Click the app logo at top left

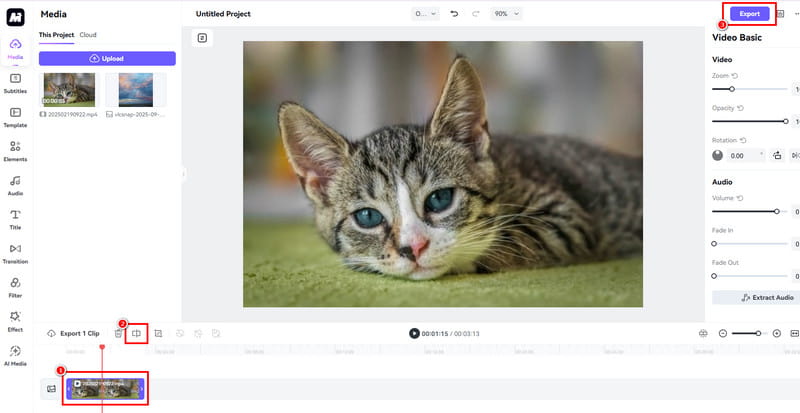[x=15, y=17]
